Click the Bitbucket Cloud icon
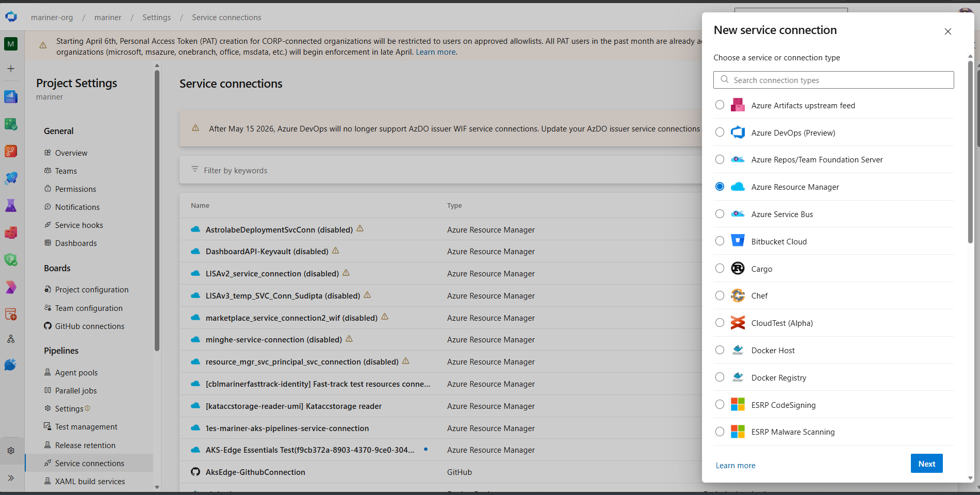Viewport: 980px width, 495px height. point(738,241)
